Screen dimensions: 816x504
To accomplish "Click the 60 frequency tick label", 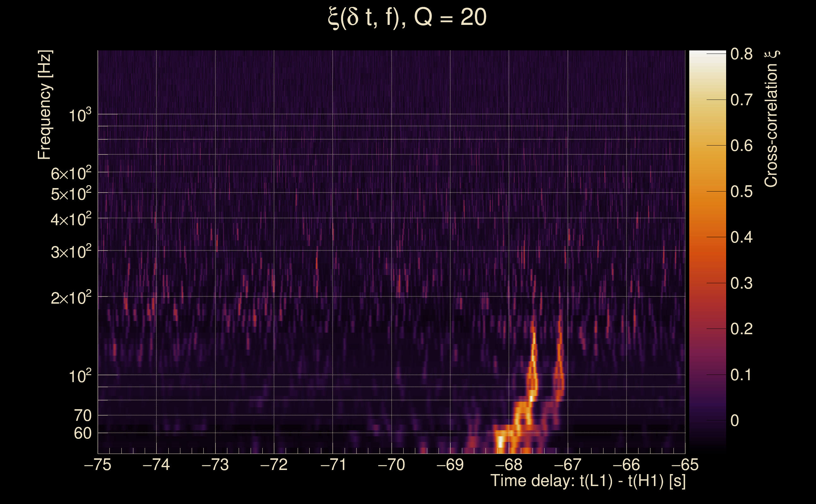I will point(82,433).
